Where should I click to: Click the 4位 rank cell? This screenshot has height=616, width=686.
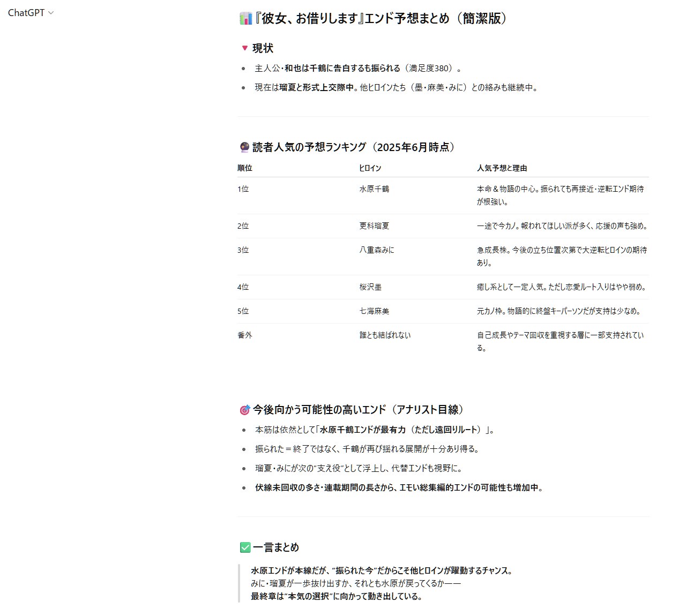tap(243, 287)
